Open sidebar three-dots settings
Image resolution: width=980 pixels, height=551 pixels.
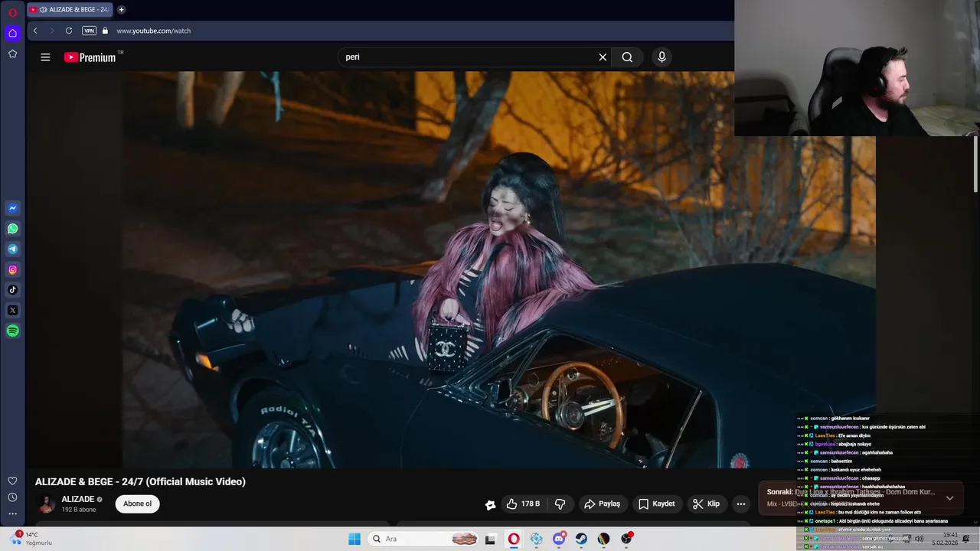[x=13, y=514]
